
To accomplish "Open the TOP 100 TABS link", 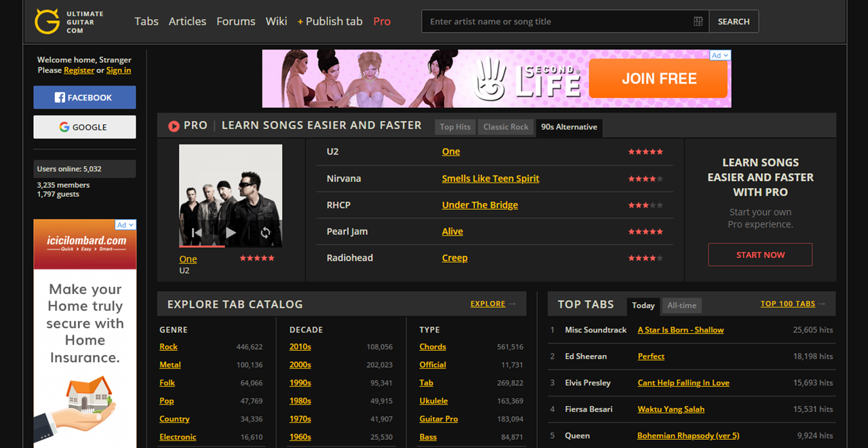I will (x=793, y=304).
